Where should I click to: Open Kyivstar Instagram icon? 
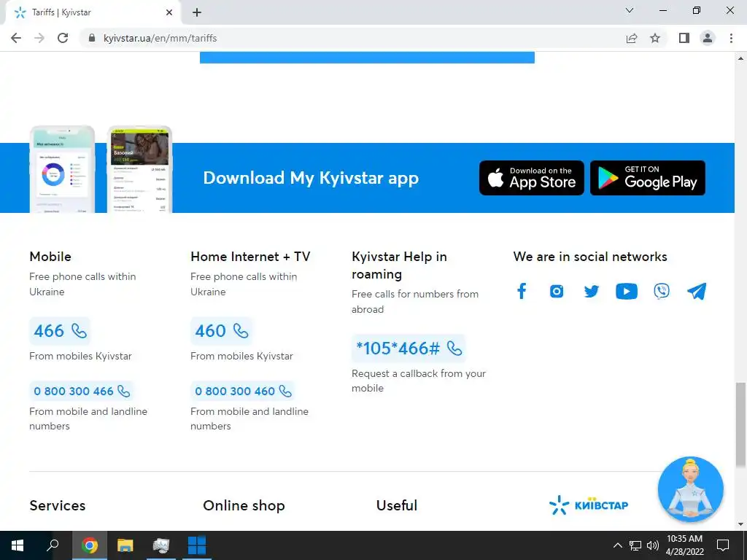557,291
